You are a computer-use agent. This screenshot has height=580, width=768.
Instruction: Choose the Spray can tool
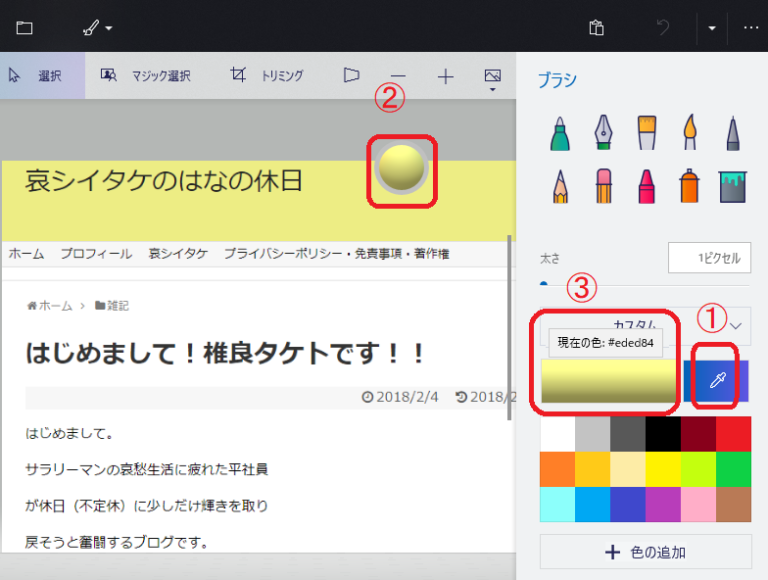pos(690,184)
